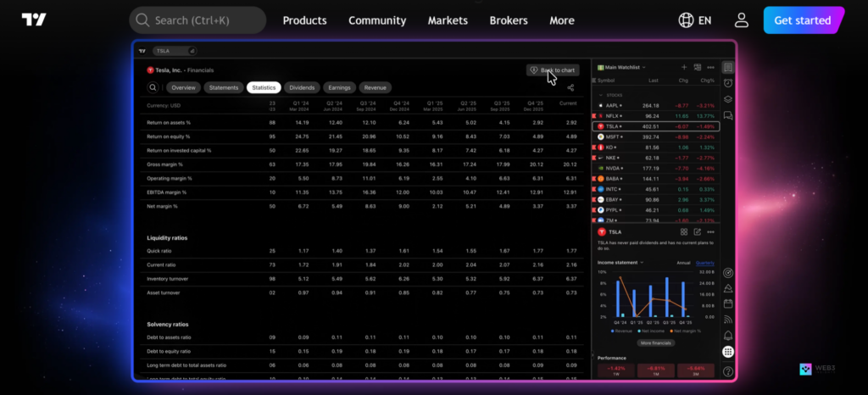Click the 3M performance tile
Image resolution: width=868 pixels, height=395 pixels.
click(697, 370)
